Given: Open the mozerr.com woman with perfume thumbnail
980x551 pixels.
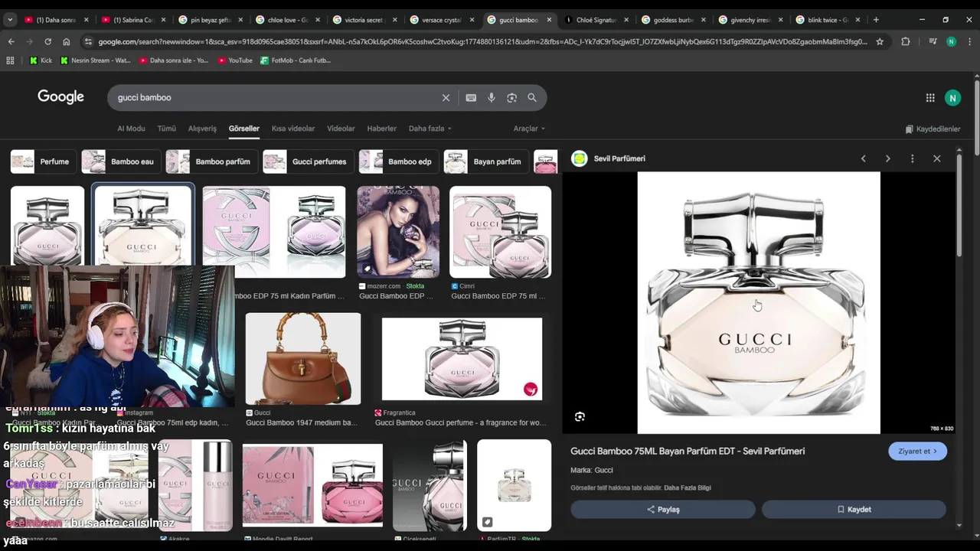Looking at the screenshot, I should (x=398, y=232).
